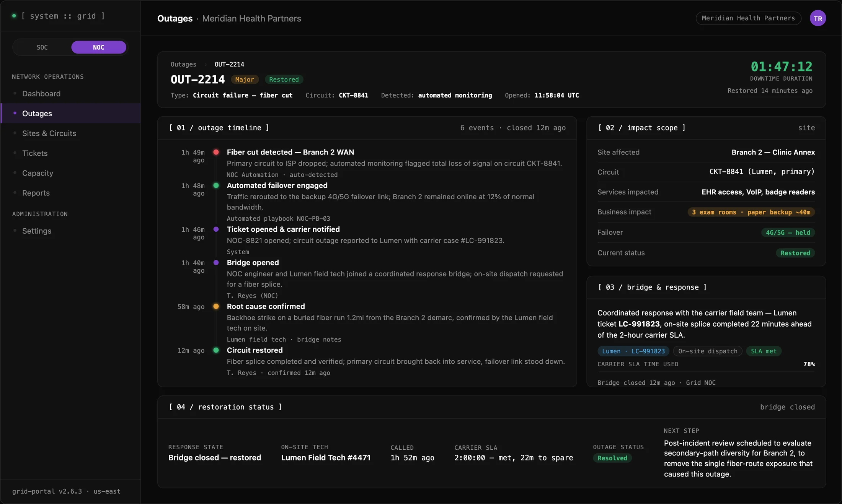
Task: Click the purple Bridge opened timeline dot
Action: tap(216, 263)
